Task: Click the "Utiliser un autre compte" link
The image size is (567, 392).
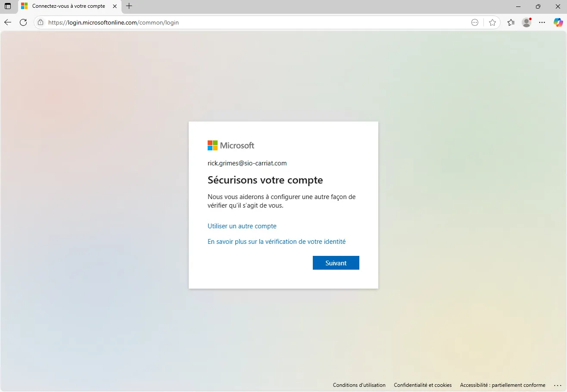Action: 242,226
